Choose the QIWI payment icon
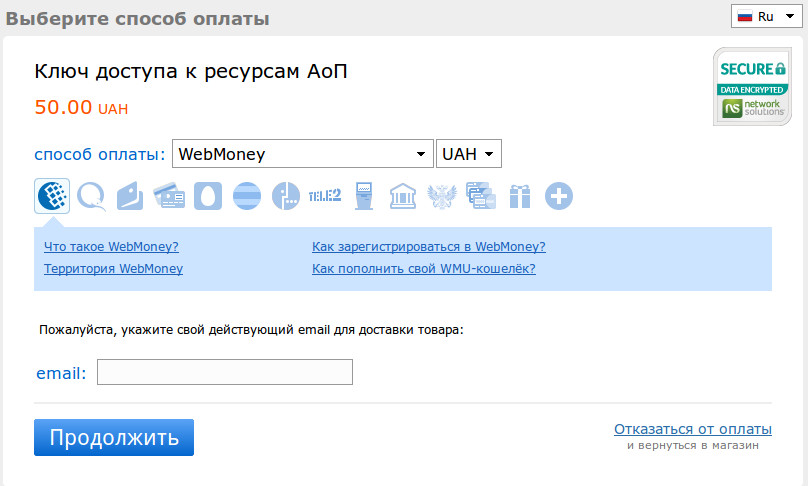Viewport: 808px width, 486px height. coord(91,195)
